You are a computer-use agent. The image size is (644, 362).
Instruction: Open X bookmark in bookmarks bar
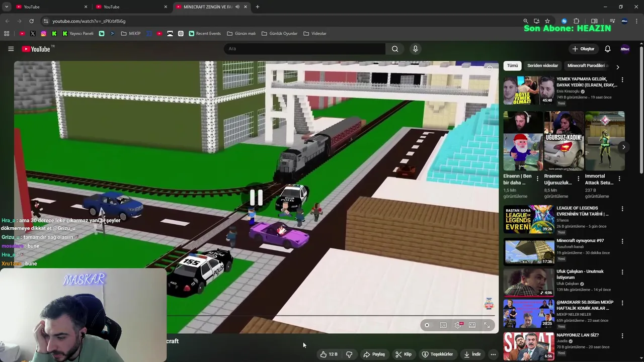click(x=33, y=34)
